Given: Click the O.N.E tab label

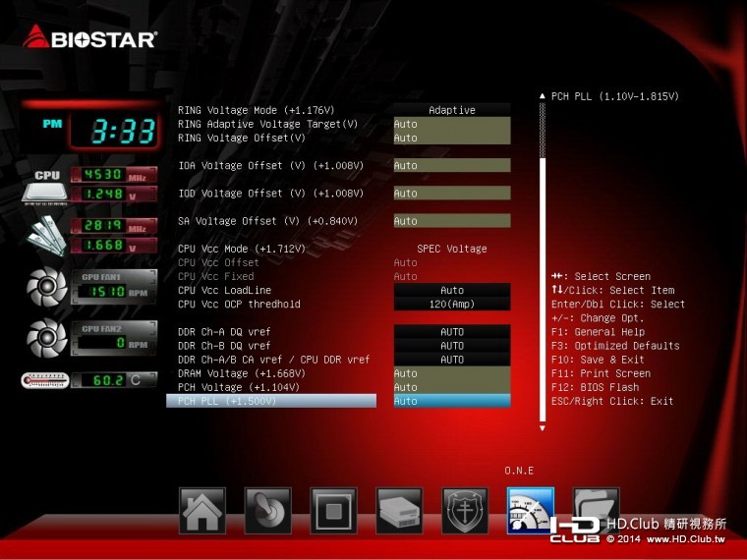Looking at the screenshot, I should point(519,471).
